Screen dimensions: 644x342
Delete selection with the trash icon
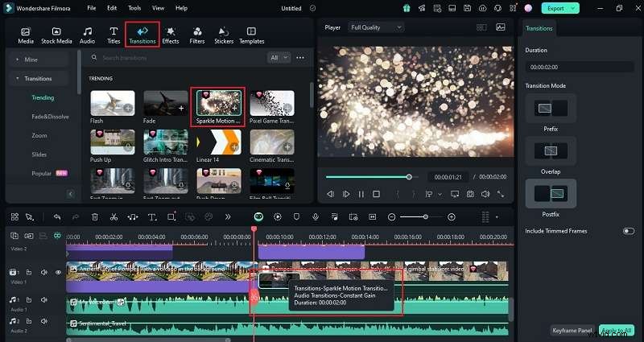click(x=95, y=217)
